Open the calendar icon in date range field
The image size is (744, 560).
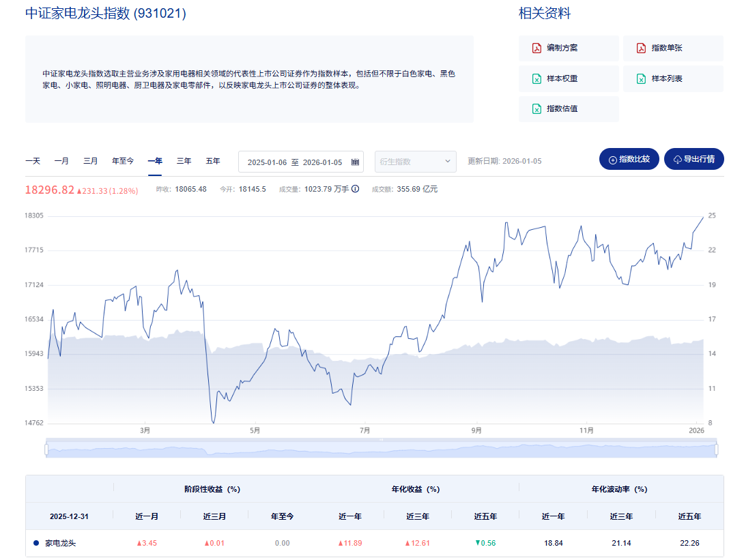355,162
